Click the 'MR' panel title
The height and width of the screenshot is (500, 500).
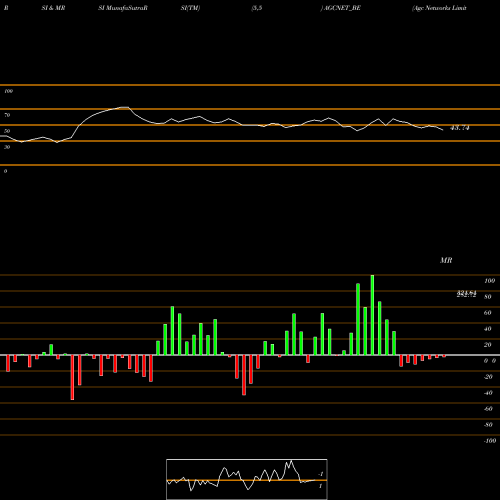(x=446, y=260)
